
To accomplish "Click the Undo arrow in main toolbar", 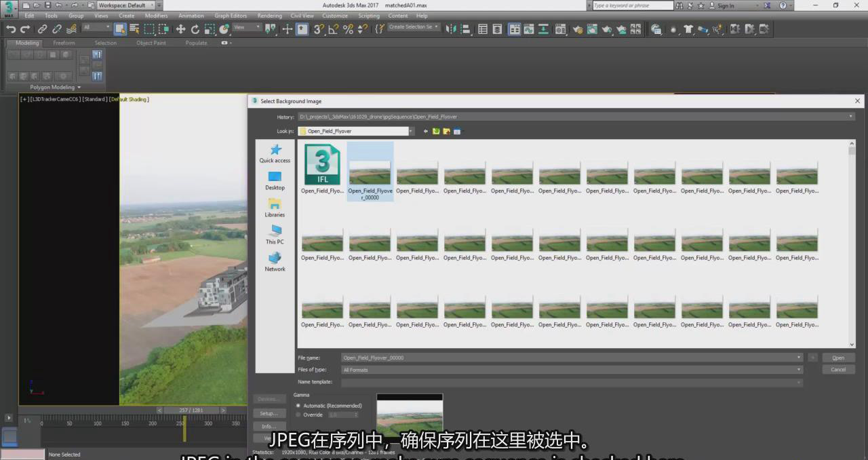I will tap(10, 29).
